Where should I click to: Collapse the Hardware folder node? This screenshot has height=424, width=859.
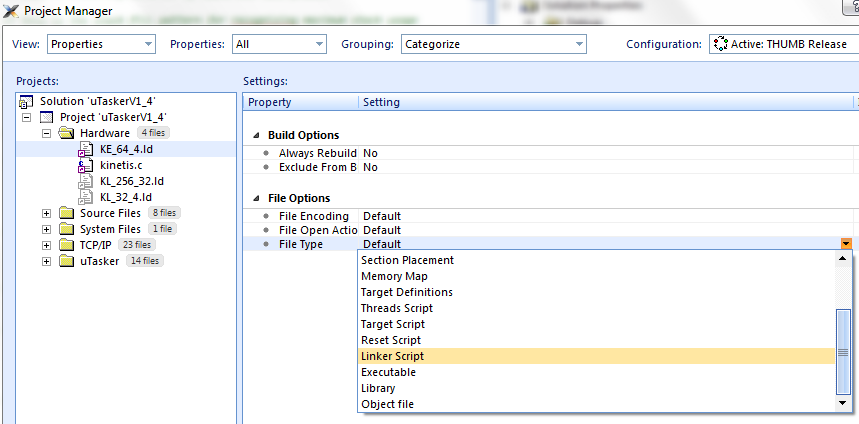pos(46,133)
